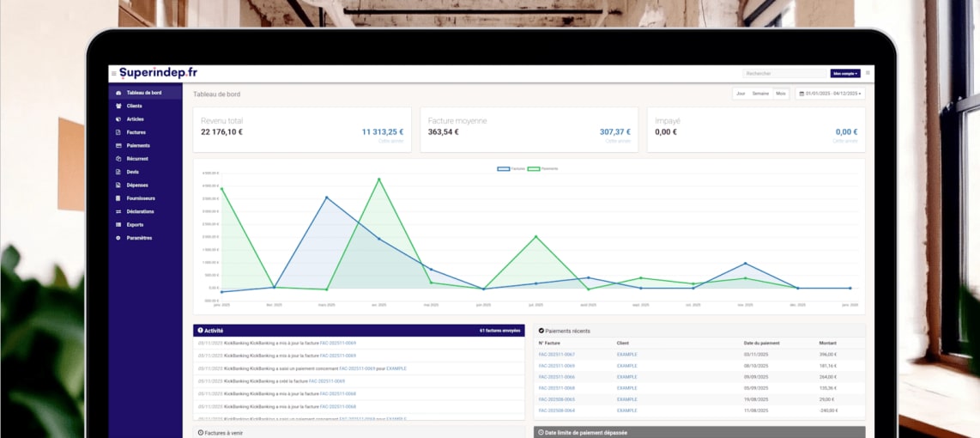The width and height of the screenshot is (980, 438).
Task: Select the Mois grouping option
Action: (x=780, y=94)
